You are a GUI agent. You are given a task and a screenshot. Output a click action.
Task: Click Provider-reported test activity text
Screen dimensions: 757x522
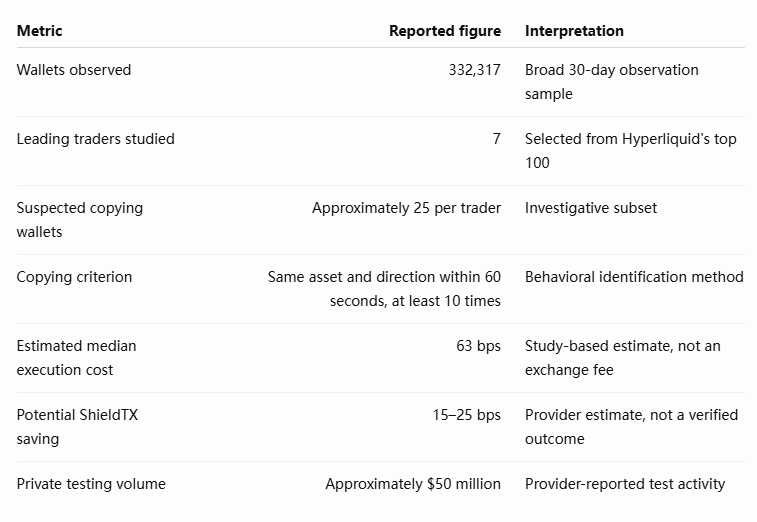click(x=625, y=484)
